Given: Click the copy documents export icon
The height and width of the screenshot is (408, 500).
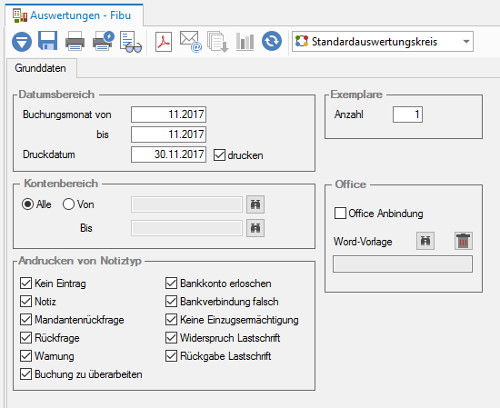Looking at the screenshot, I should click(x=218, y=42).
